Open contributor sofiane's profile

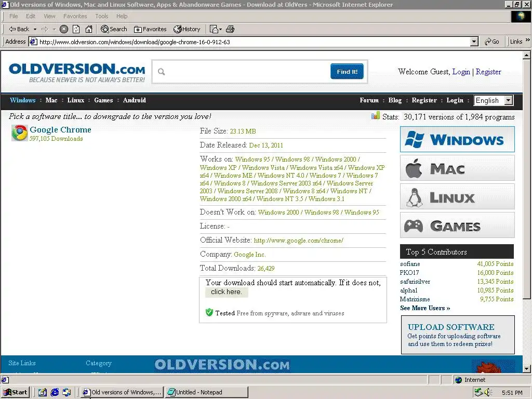[410, 264]
